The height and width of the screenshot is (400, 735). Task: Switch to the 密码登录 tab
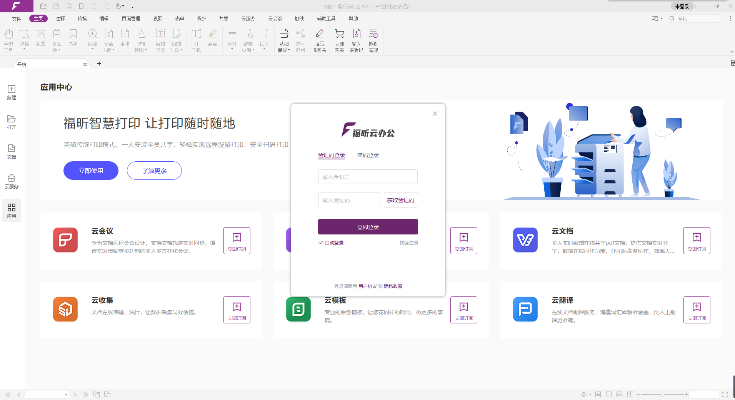click(x=369, y=155)
